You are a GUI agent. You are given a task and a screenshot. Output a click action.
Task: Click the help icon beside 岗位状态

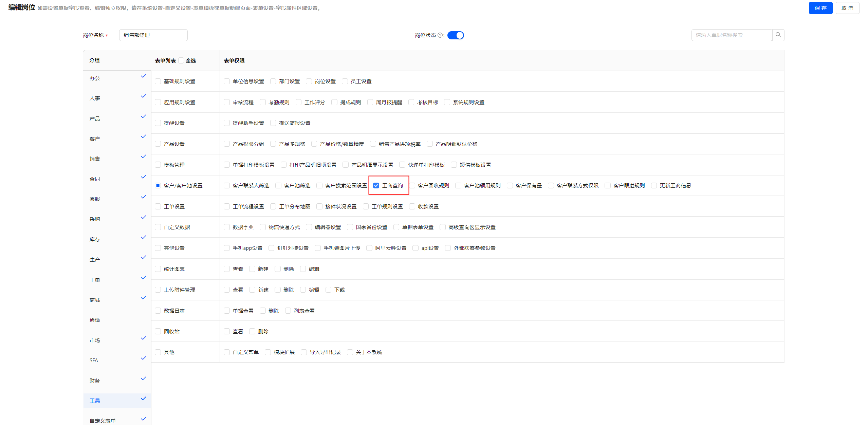(440, 35)
